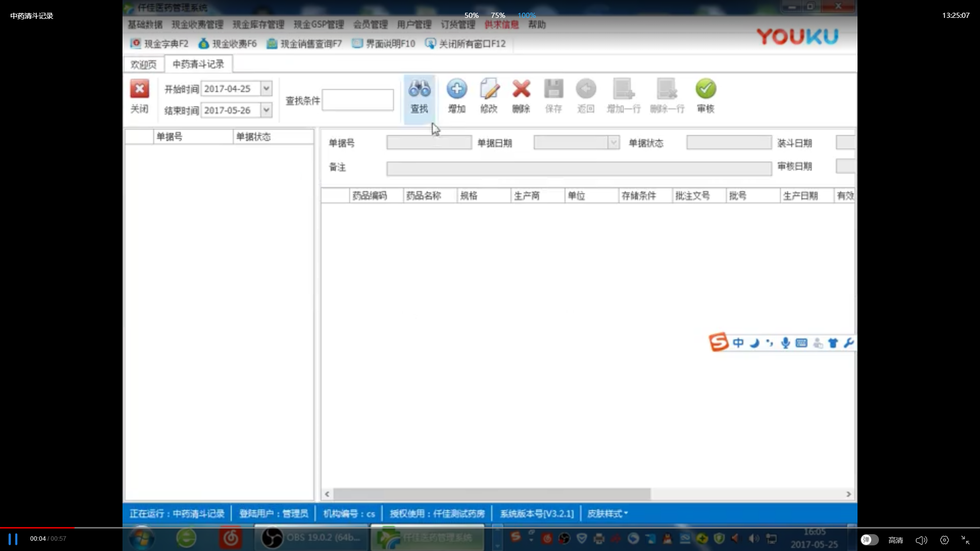Click the player volume speaker icon
The width and height of the screenshot is (980, 551).
pos(921,540)
